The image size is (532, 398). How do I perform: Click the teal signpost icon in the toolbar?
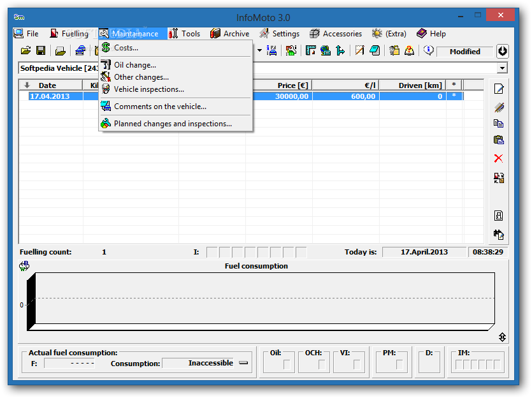pyautogui.click(x=340, y=50)
